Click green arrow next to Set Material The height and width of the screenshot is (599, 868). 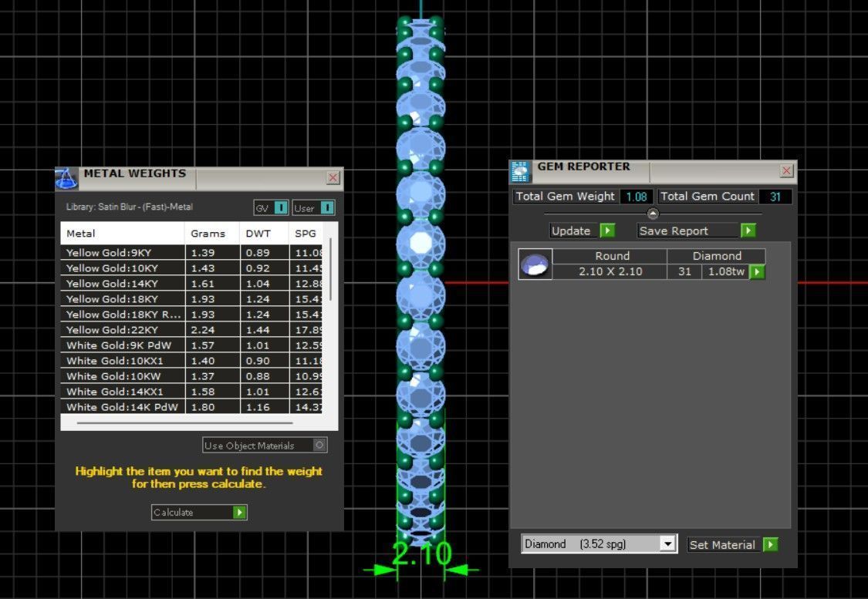770,544
